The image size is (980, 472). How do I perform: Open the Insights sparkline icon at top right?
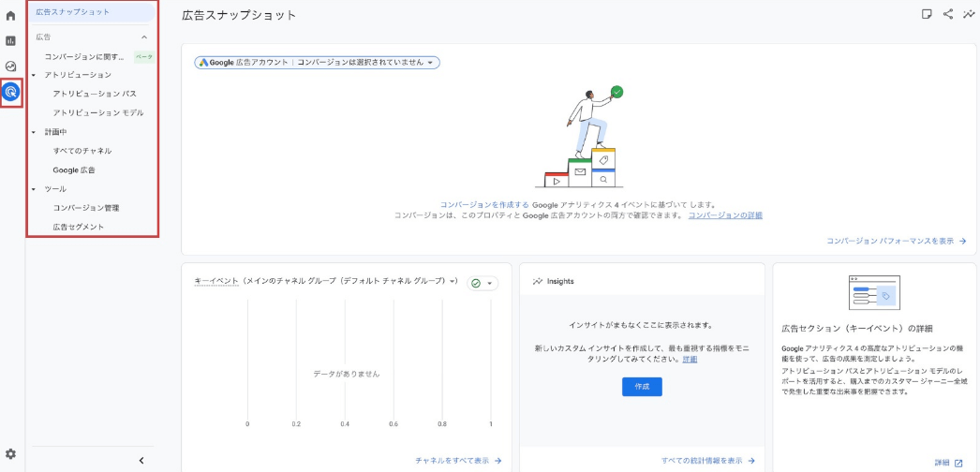click(x=969, y=14)
